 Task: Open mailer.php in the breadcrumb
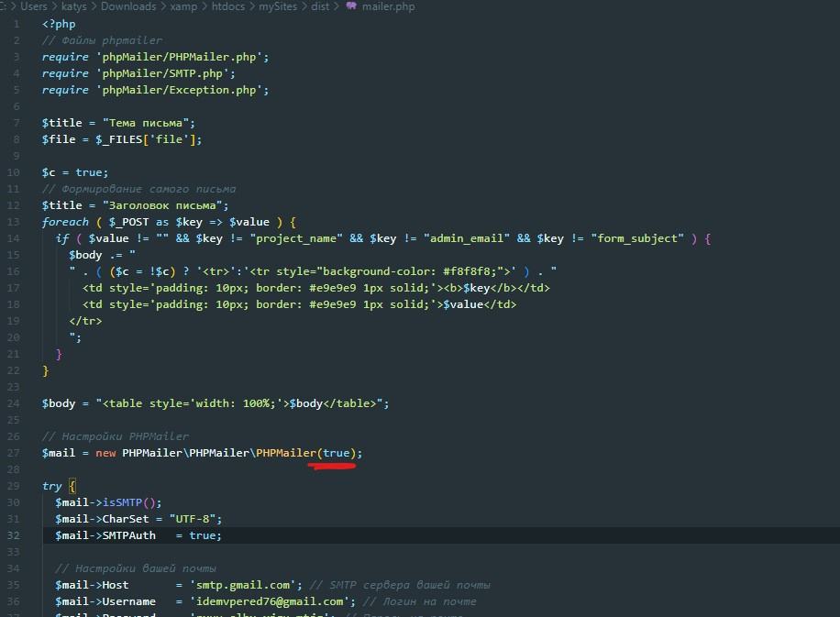tap(388, 6)
